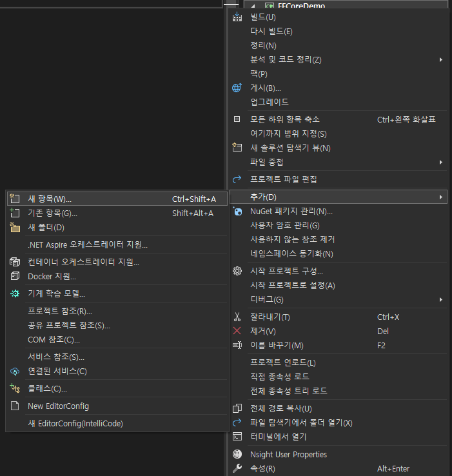
Task: Click the arrow icon beside 프로젝트 파일 편집
Action: click(237, 179)
